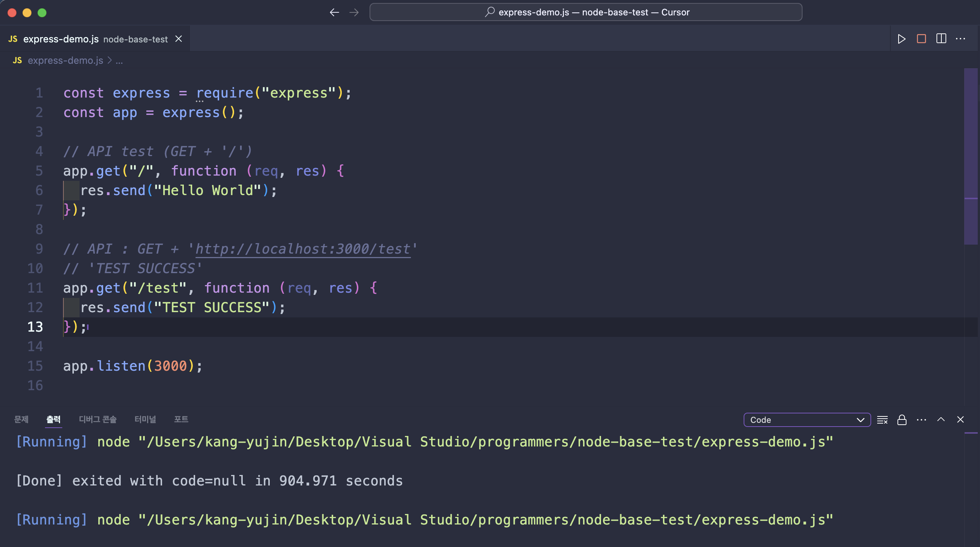Click express-demo.js in the breadcrumb bar
This screenshot has width=980, height=547.
click(x=65, y=60)
